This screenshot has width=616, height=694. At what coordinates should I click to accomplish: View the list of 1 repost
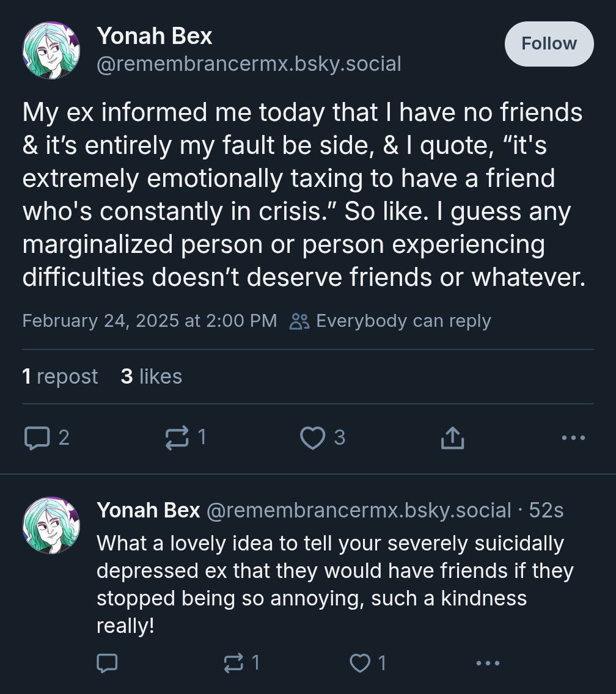tap(60, 376)
